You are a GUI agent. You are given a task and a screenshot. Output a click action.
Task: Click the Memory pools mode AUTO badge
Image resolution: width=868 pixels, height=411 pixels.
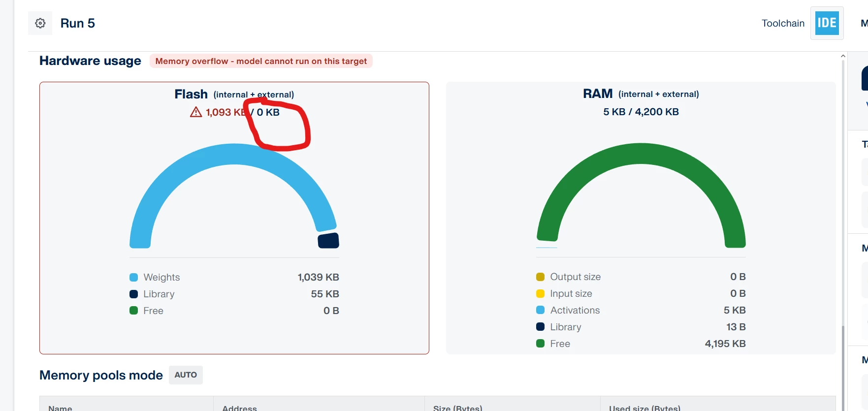pyautogui.click(x=186, y=375)
